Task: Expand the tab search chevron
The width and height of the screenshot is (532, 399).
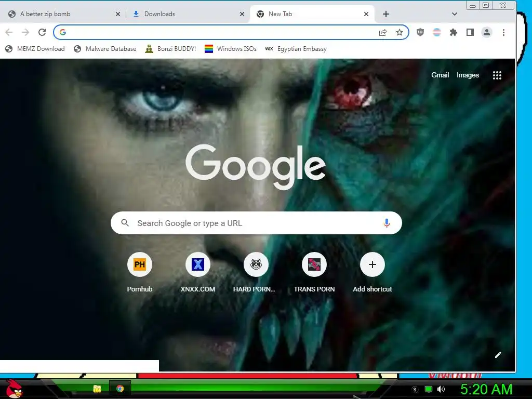Action: 455,14
